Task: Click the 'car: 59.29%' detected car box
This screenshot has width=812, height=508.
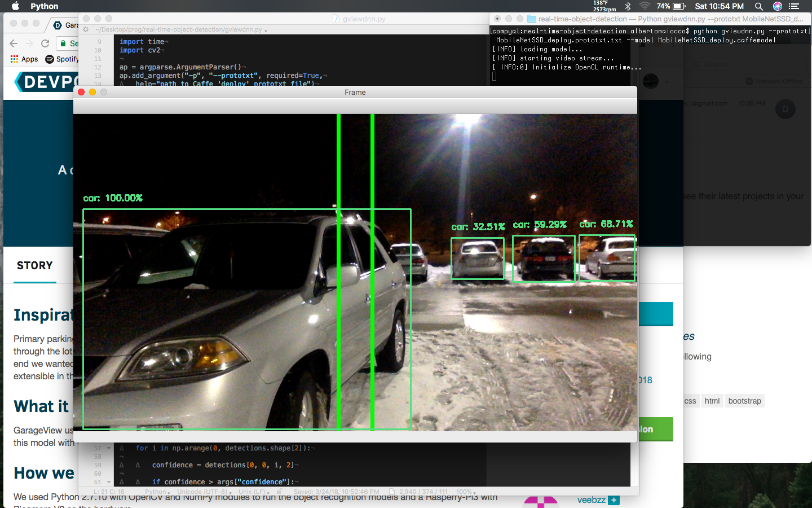Action: click(x=544, y=258)
